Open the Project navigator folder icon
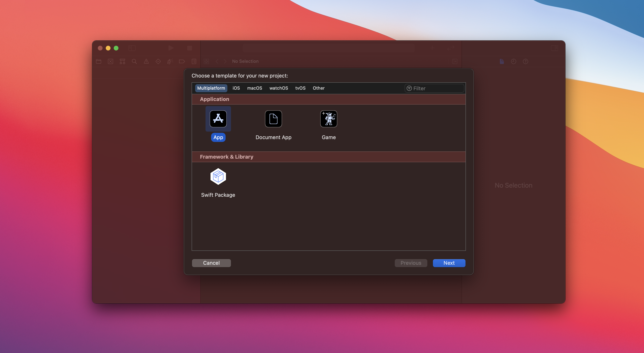644x353 pixels. (x=99, y=61)
